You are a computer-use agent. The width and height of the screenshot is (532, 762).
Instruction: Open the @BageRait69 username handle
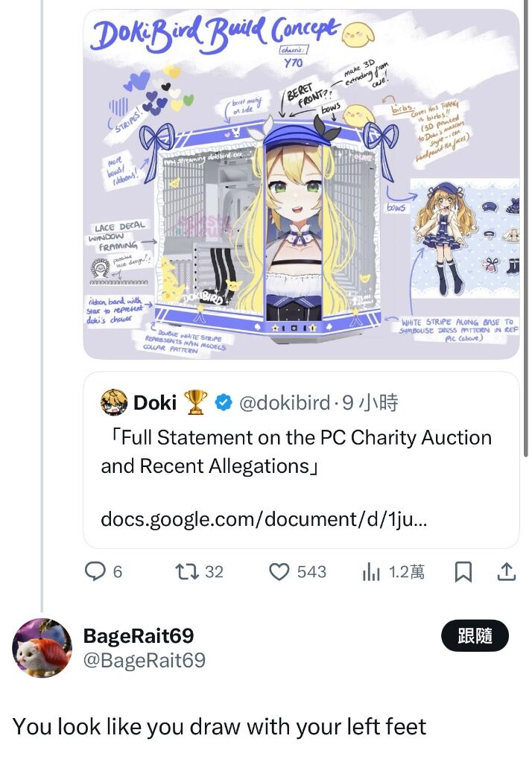point(145,660)
